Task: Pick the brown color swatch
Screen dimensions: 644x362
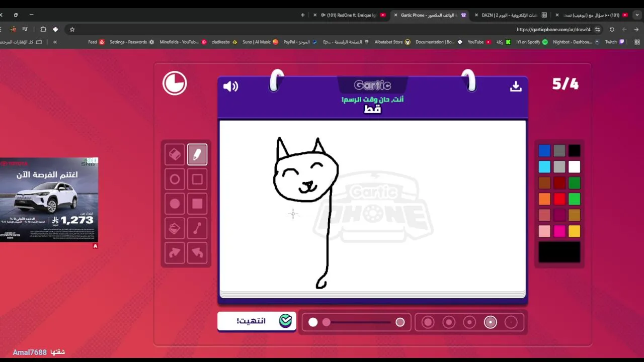Action: (544, 183)
